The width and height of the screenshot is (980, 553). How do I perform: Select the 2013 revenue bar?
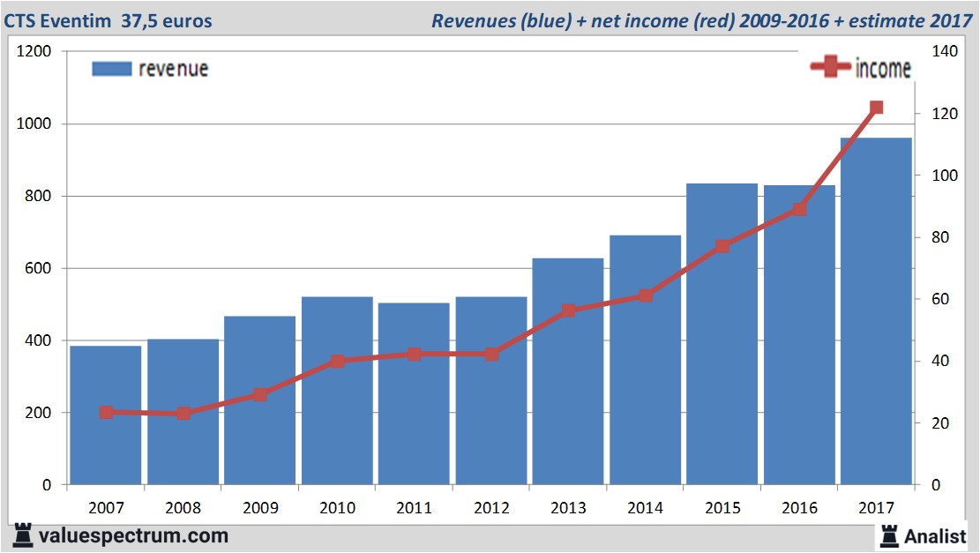[x=568, y=371]
